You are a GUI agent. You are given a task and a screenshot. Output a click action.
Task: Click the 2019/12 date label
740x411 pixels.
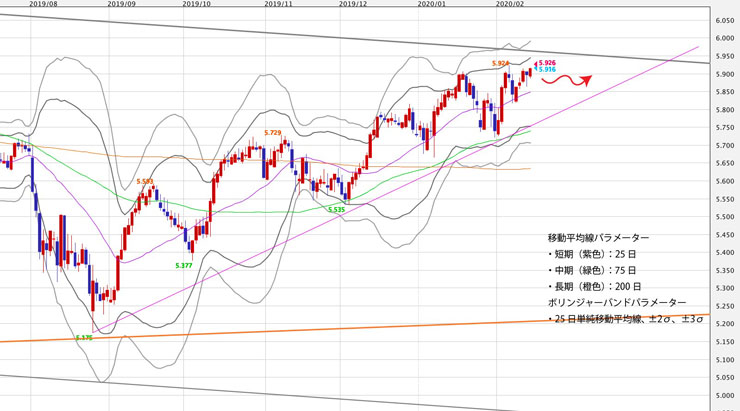pos(353,4)
